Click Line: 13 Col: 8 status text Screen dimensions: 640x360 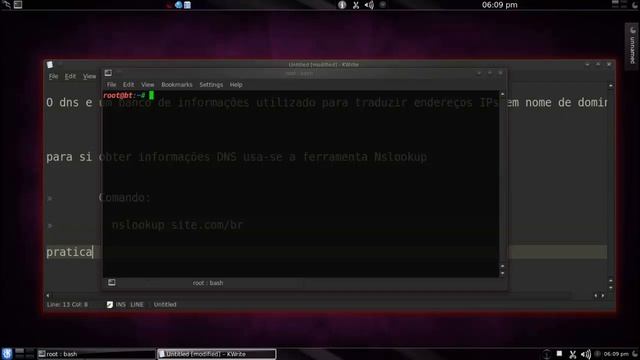point(67,304)
